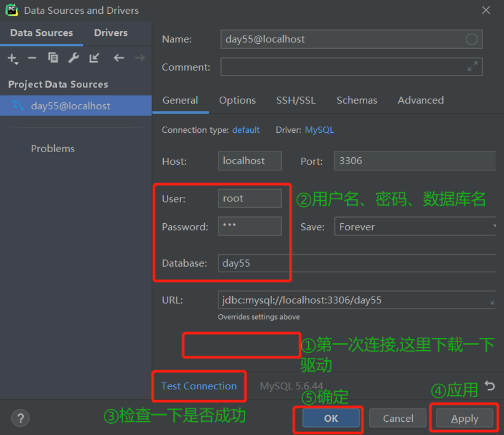504x435 pixels.
Task: Open the Save password Forever dropdown
Action: tap(415, 227)
